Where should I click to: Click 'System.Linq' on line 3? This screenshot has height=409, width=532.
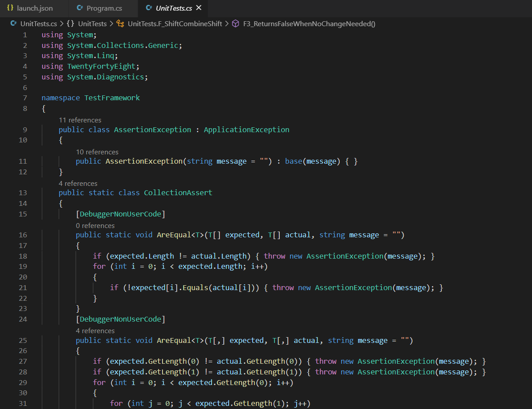pyautogui.click(x=91, y=55)
